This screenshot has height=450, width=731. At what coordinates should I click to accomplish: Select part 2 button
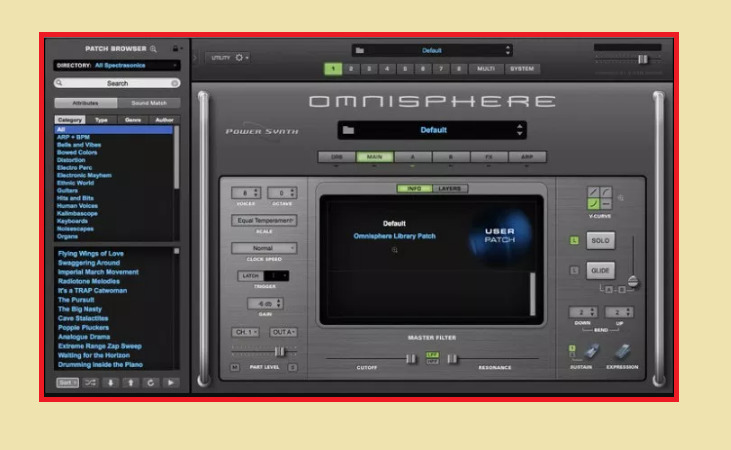point(351,69)
